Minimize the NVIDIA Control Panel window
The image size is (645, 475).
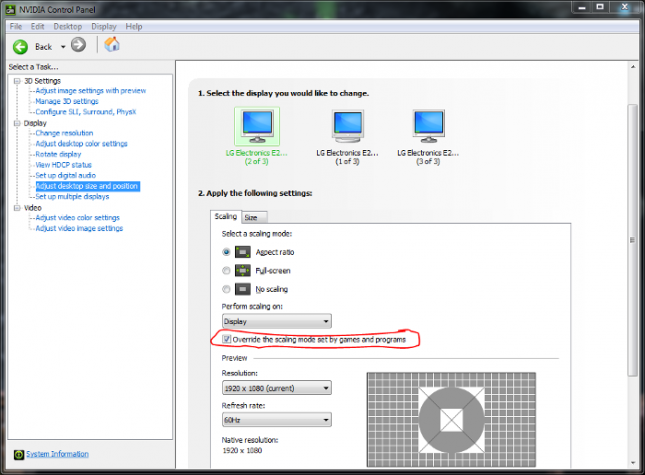point(582,7)
